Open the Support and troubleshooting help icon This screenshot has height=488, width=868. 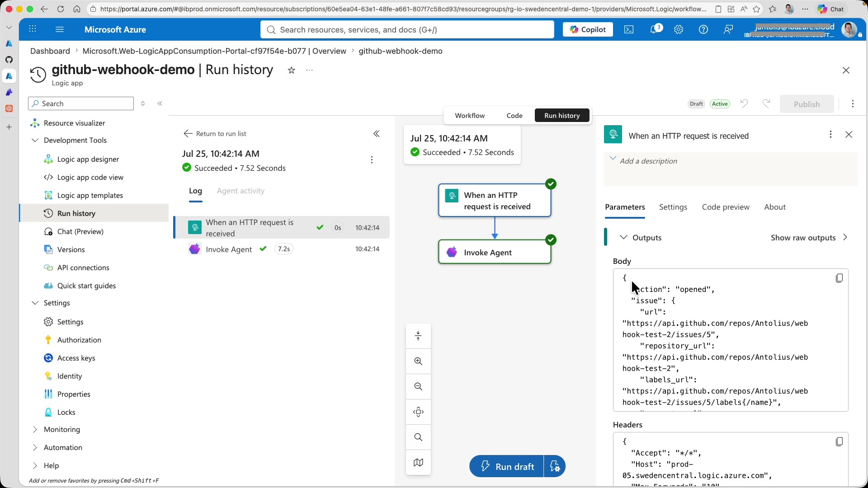pyautogui.click(x=703, y=29)
